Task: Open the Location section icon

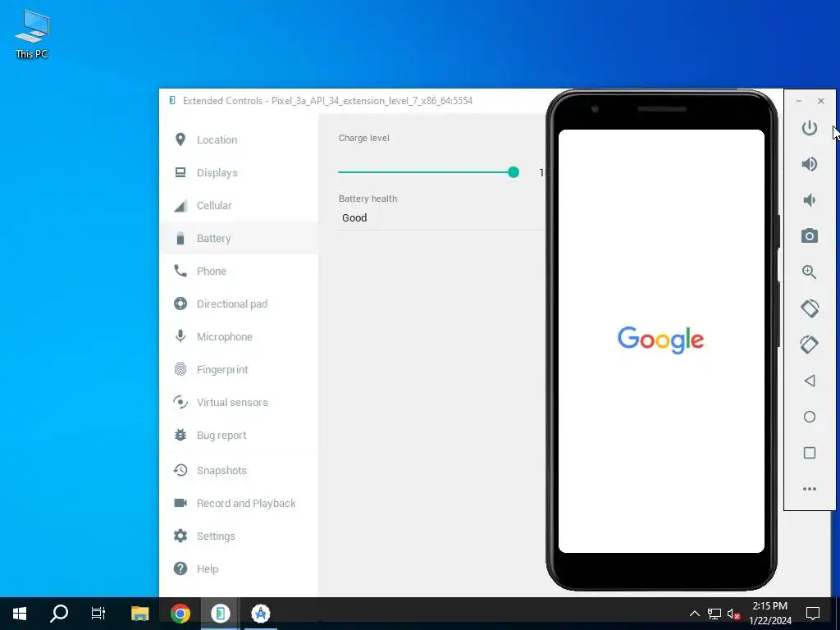Action: [180, 139]
